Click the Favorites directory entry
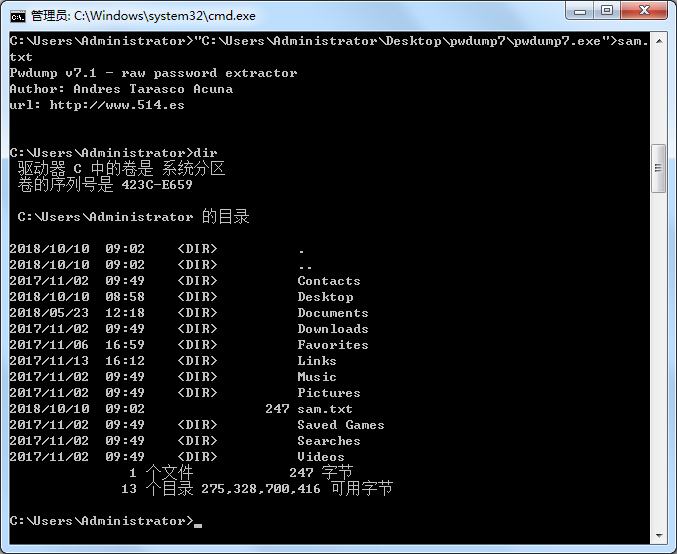 tap(332, 345)
